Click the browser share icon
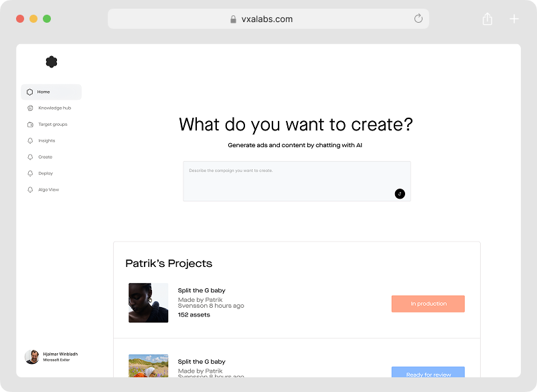This screenshot has width=537, height=392. click(487, 19)
